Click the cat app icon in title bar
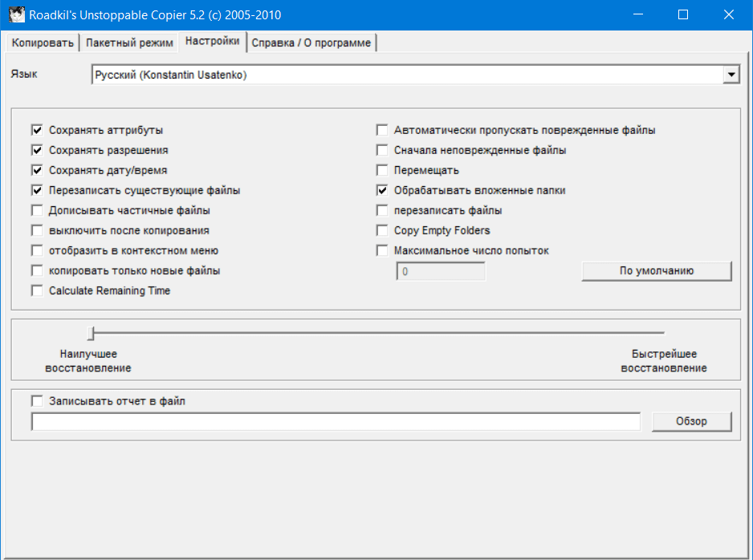The width and height of the screenshot is (753, 560). pyautogui.click(x=16, y=14)
